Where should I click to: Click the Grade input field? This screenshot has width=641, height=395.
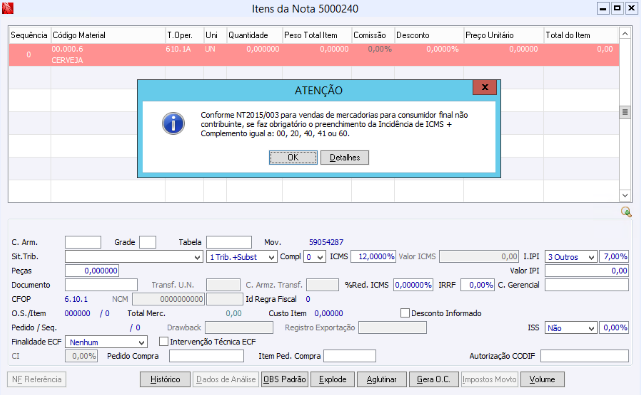(147, 242)
